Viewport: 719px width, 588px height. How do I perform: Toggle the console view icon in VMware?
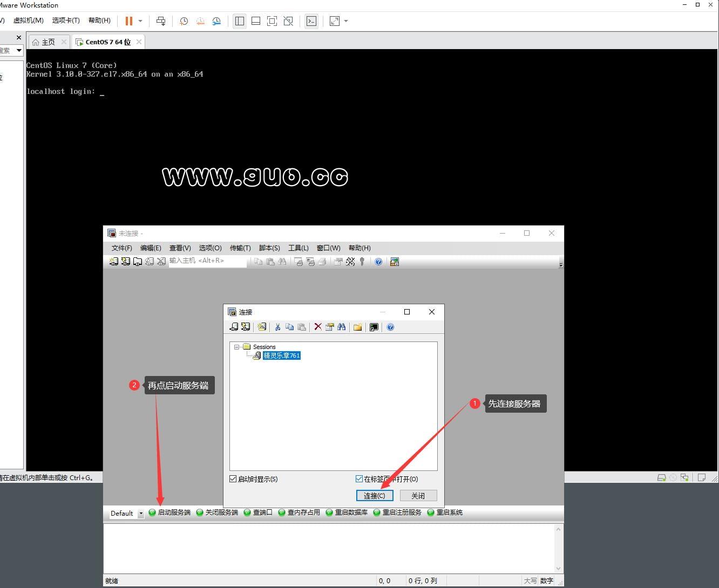click(x=311, y=21)
